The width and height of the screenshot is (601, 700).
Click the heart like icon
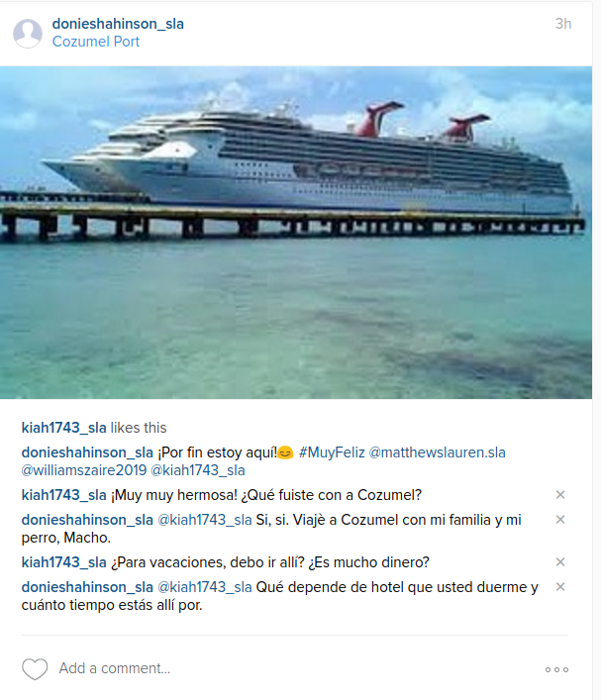click(x=35, y=668)
